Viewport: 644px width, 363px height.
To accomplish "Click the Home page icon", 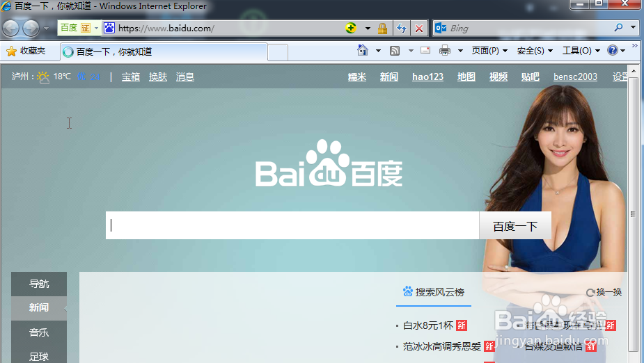I will pyautogui.click(x=363, y=51).
